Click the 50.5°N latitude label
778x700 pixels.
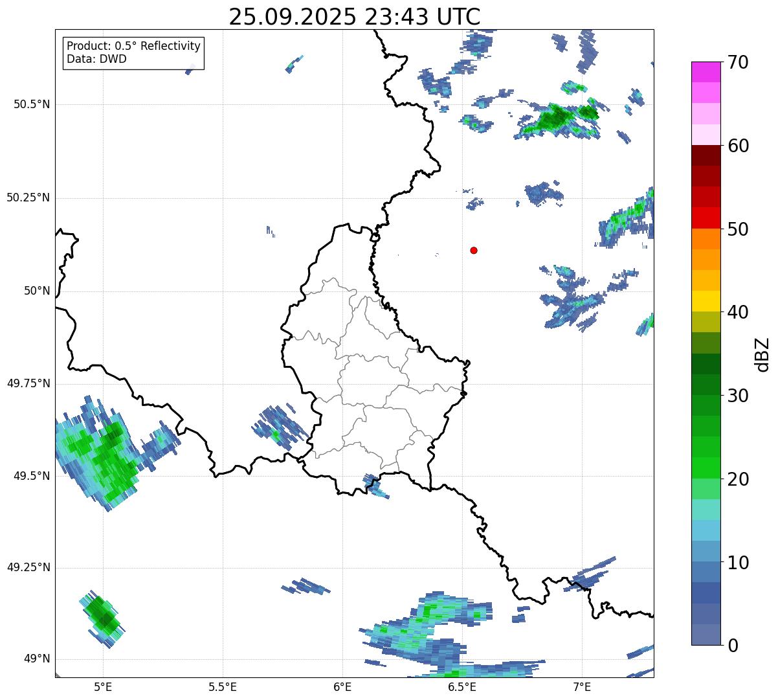[31, 104]
